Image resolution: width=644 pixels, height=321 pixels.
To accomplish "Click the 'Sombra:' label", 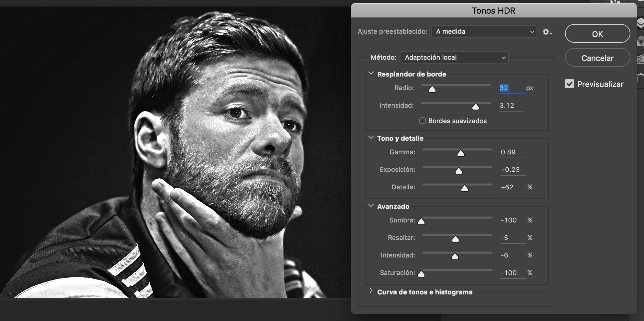I will [x=402, y=220].
